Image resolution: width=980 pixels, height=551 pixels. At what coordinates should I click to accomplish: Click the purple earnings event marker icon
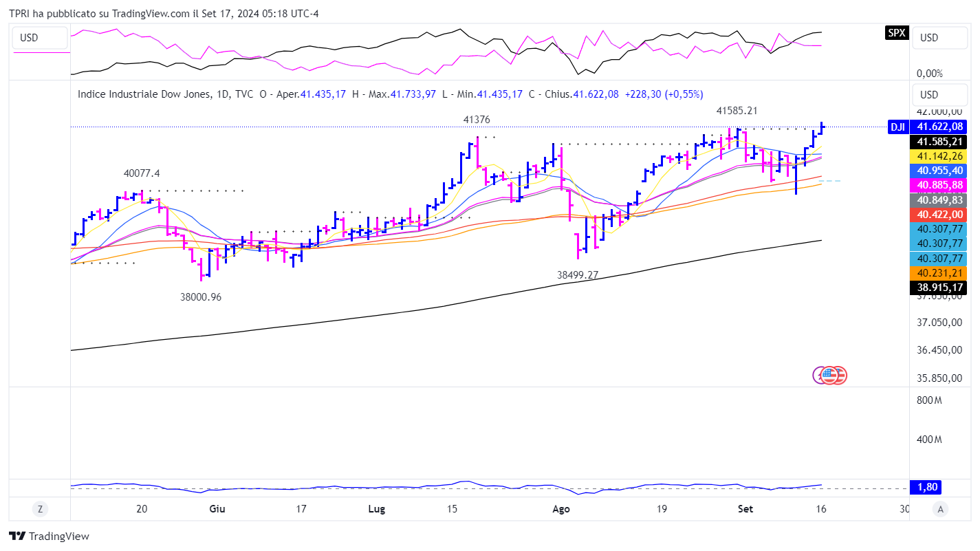coord(820,375)
